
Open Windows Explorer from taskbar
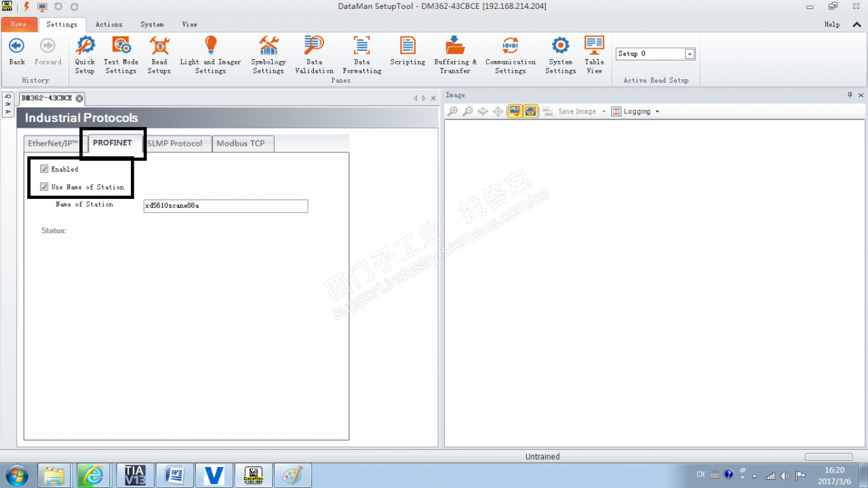pyautogui.click(x=55, y=474)
